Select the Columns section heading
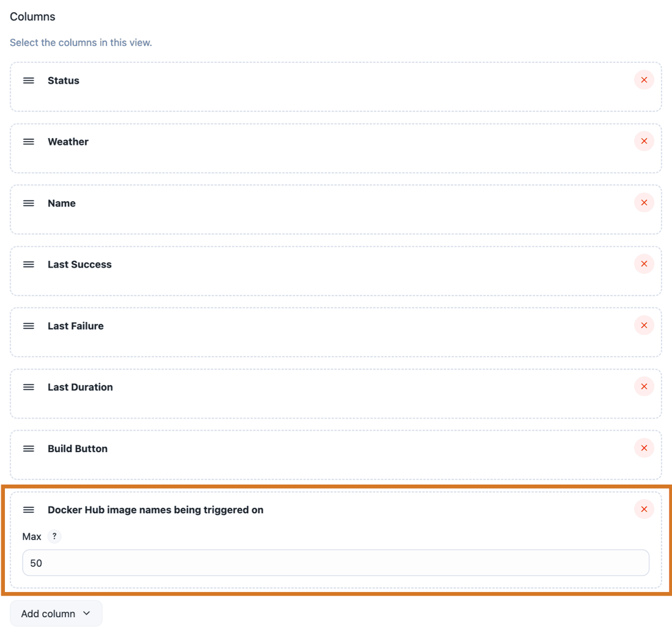 32,16
